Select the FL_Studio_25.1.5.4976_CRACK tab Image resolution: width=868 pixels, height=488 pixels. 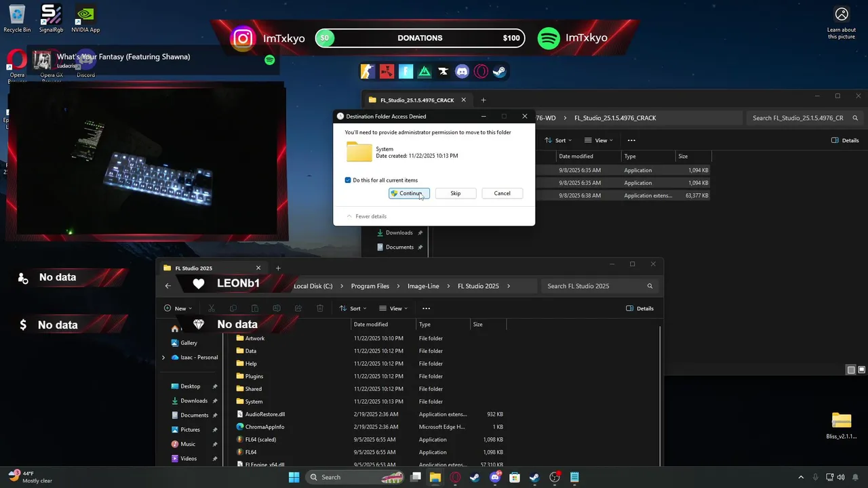click(x=417, y=100)
